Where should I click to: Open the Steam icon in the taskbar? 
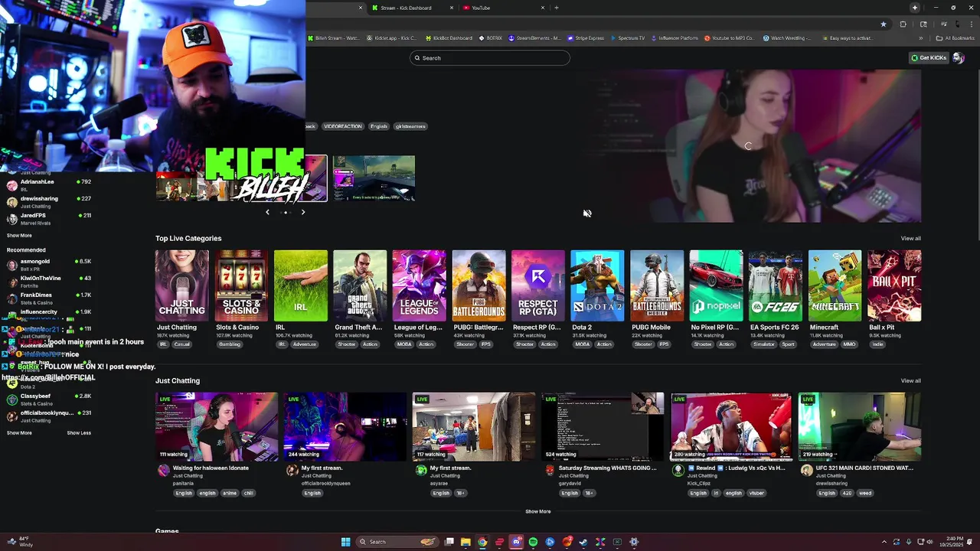583,542
